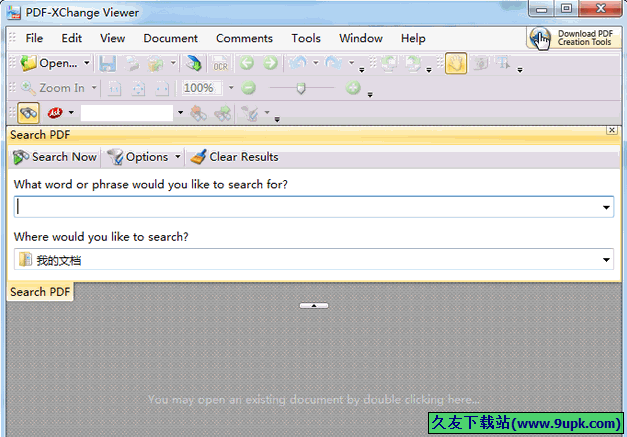Open the Document menu

[170, 38]
